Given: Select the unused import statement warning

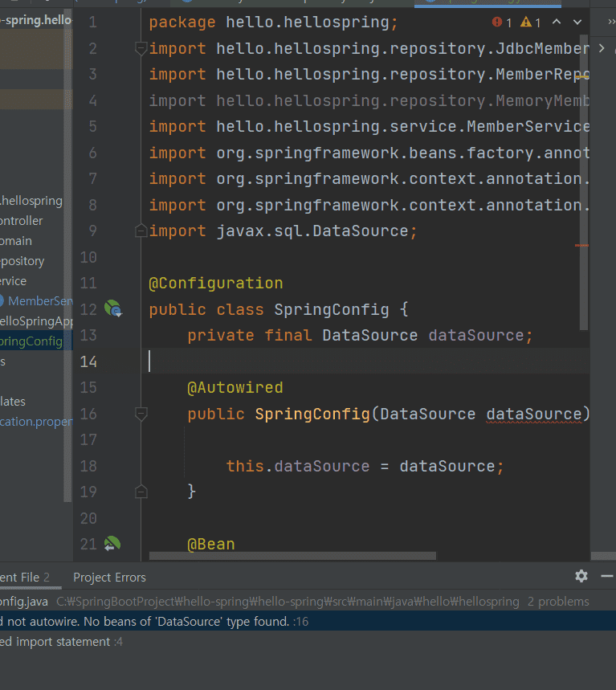Looking at the screenshot, I should click(x=56, y=642).
